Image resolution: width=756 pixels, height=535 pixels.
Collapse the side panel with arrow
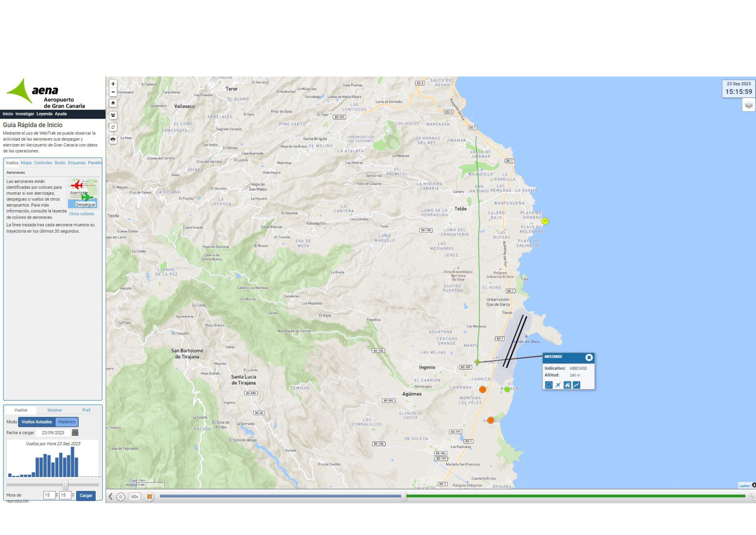click(x=111, y=496)
